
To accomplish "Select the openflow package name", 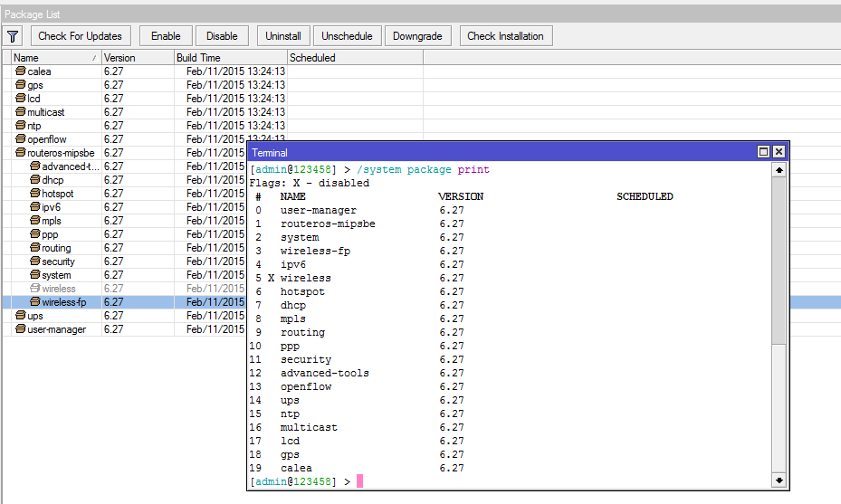I will tap(47, 139).
